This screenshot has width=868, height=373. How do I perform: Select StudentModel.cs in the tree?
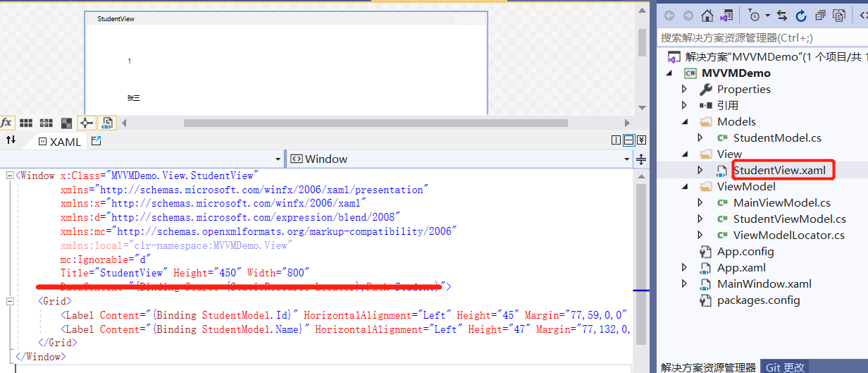[x=777, y=137]
